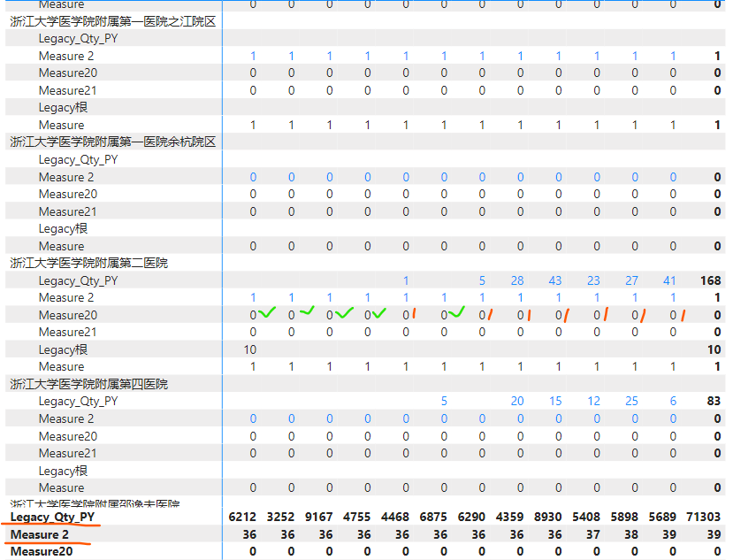Click Measure21 label under 之江院区 hospital
756x560 pixels.
coord(67,91)
